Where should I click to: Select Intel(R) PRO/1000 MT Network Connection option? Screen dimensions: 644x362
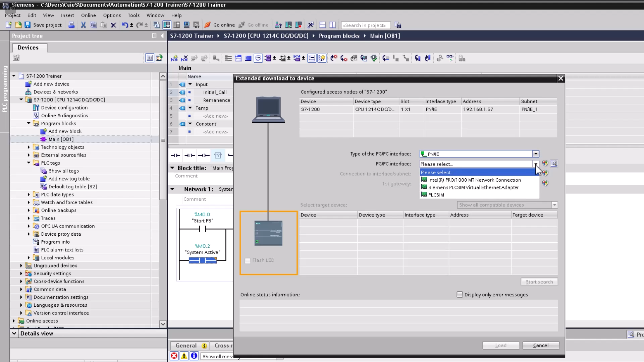point(479,180)
